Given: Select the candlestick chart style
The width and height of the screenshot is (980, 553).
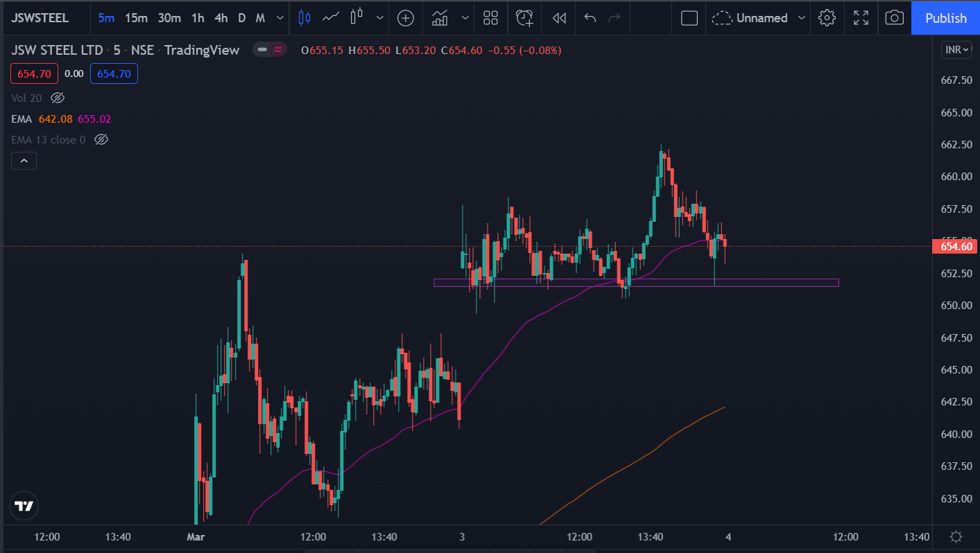Looking at the screenshot, I should pyautogui.click(x=304, y=18).
